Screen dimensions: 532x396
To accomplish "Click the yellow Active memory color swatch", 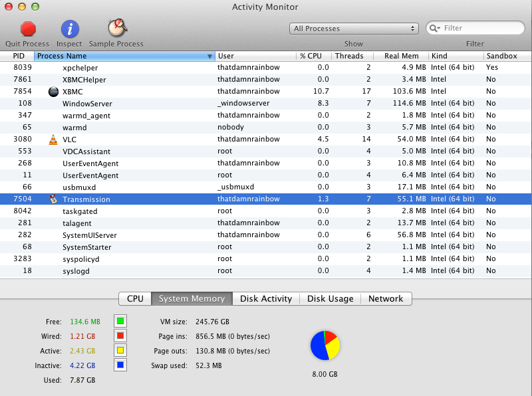I will point(120,350).
